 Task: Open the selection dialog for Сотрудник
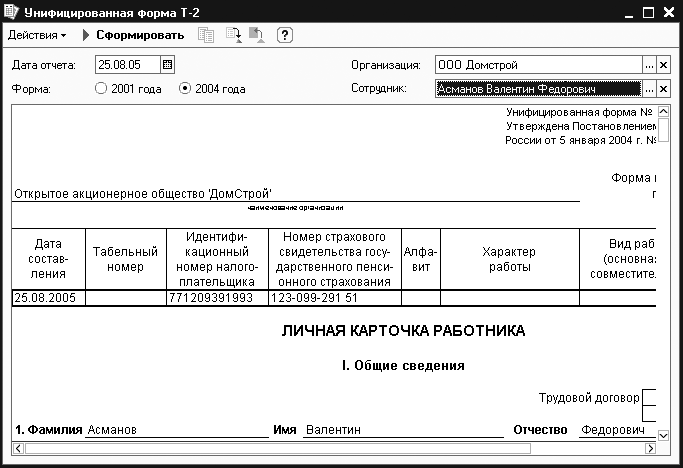[x=649, y=89]
